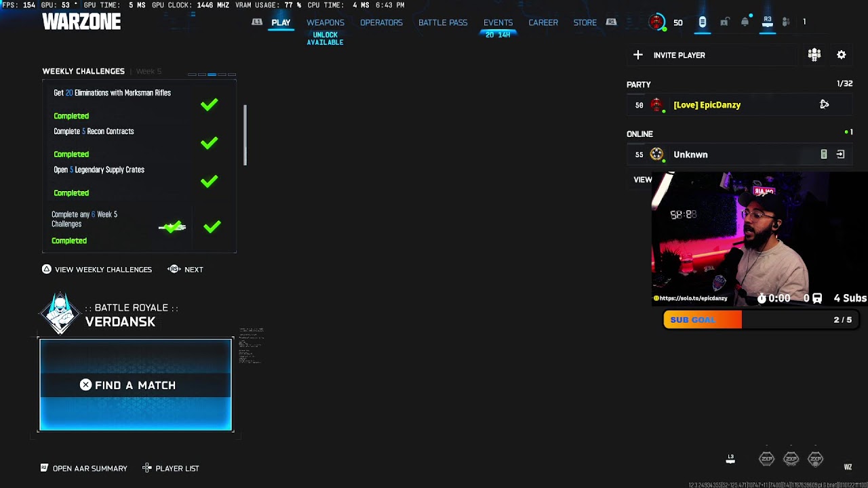Screen dimensions: 868x488
Task: Click checkmark for Legendary Supply Crates challenge
Action: 209,182
